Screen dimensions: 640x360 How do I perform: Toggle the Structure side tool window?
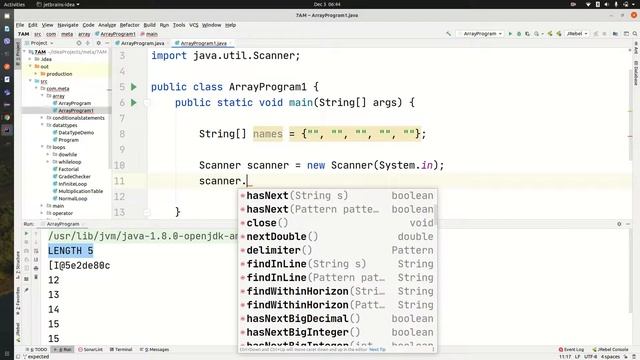click(18, 265)
